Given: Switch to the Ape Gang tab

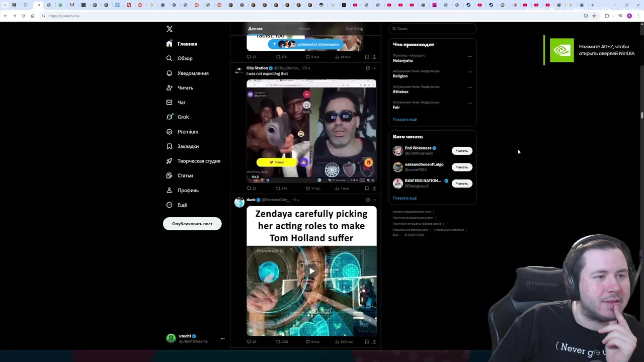Looking at the screenshot, I should (x=354, y=29).
